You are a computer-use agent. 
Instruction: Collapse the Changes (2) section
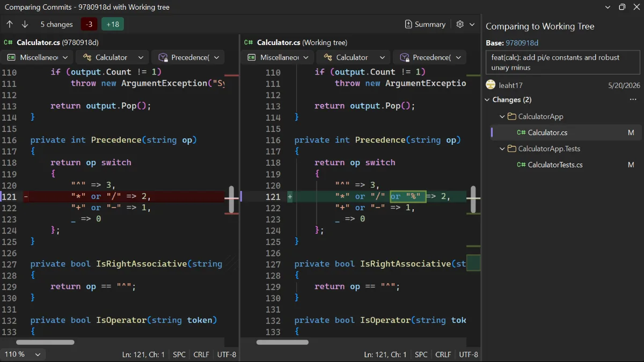coord(488,100)
